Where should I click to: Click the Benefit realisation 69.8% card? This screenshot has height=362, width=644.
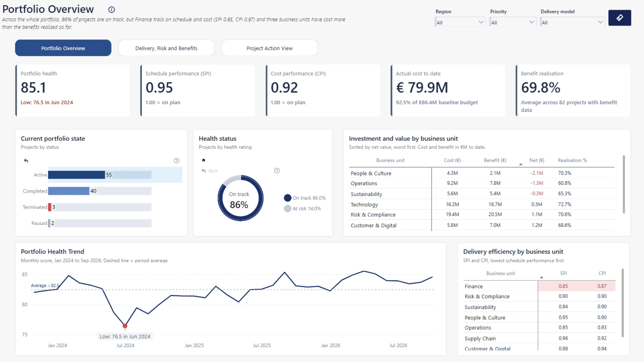[573, 90]
